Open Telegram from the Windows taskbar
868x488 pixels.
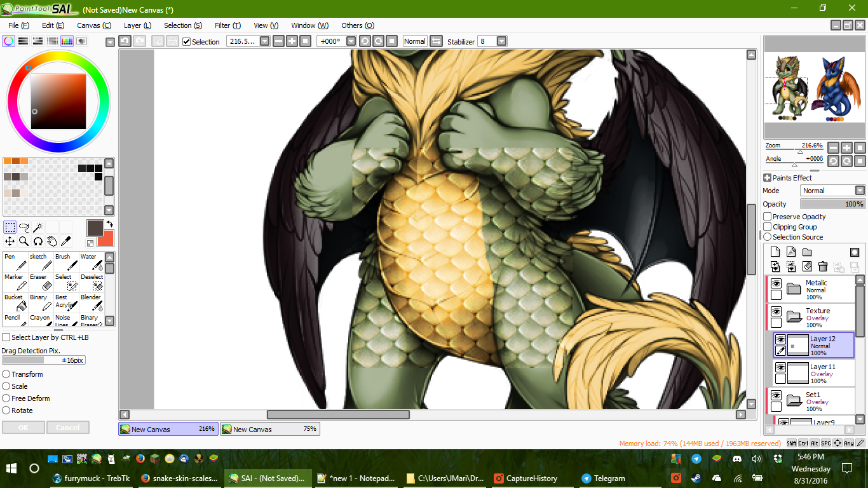point(602,478)
